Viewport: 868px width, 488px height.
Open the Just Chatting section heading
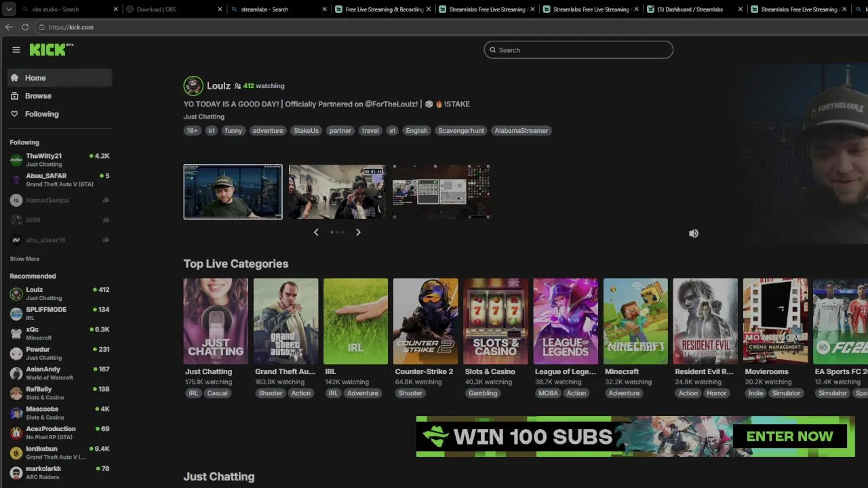[219, 476]
